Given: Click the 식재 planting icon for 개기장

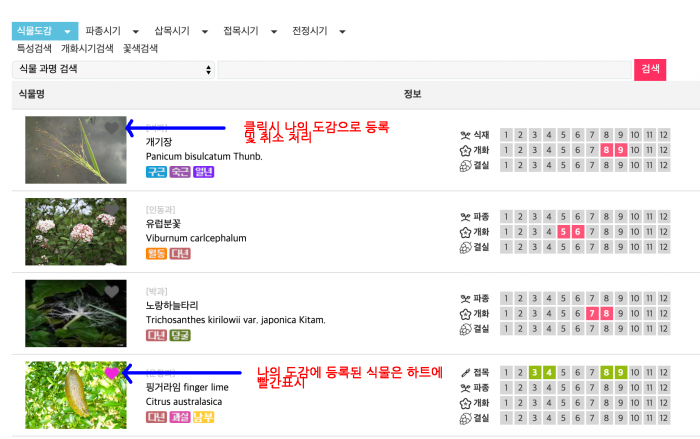Looking at the screenshot, I should (x=464, y=135).
